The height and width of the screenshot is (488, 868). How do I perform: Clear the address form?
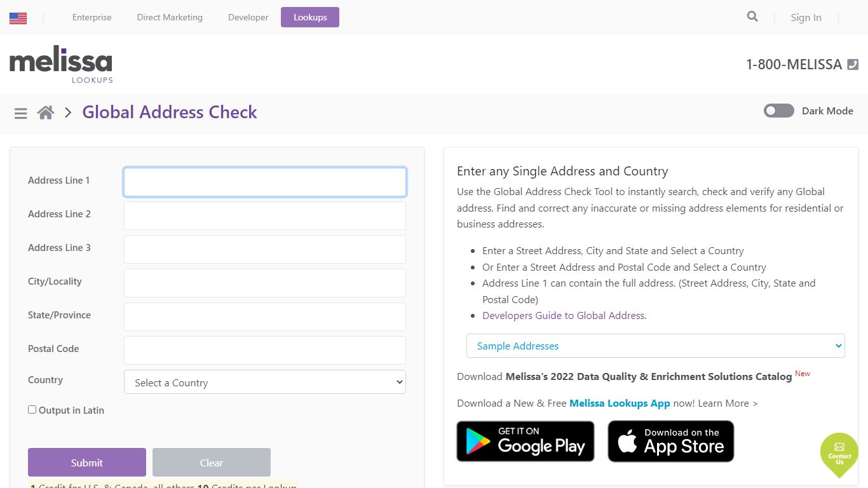tap(212, 463)
